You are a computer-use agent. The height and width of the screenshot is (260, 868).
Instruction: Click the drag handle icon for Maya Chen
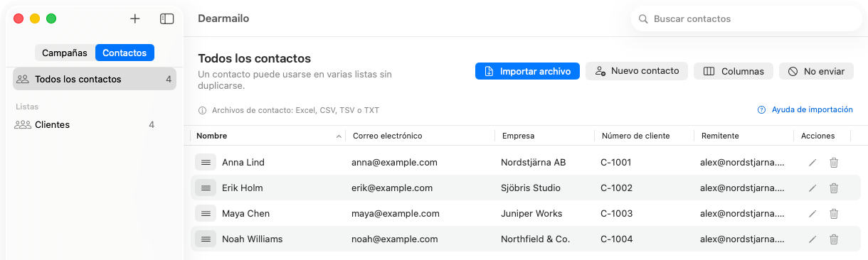(x=206, y=213)
